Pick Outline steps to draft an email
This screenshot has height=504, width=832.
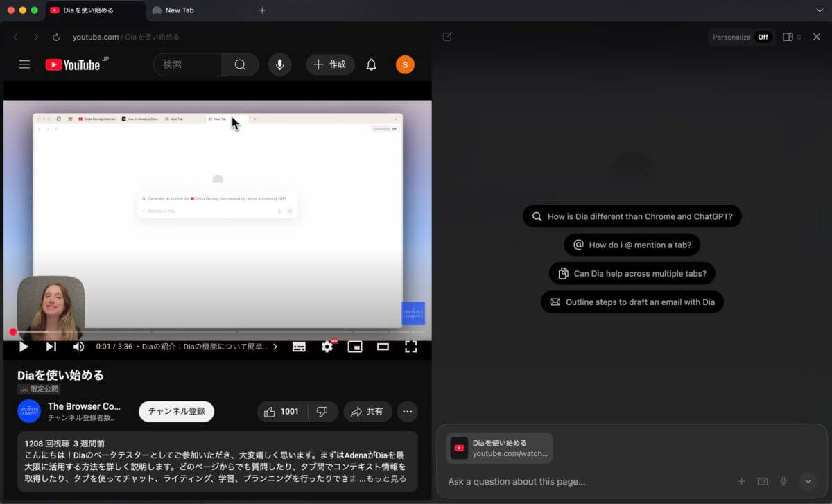pos(632,302)
